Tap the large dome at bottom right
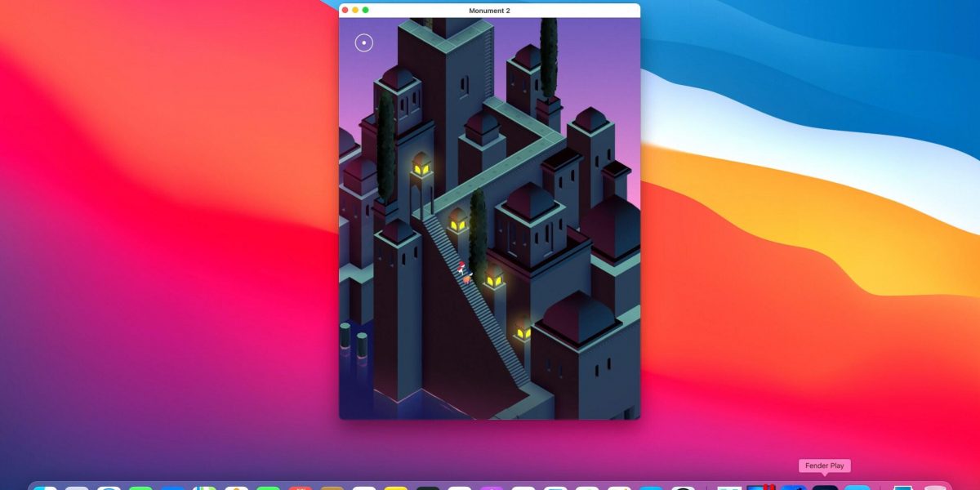 point(578,314)
